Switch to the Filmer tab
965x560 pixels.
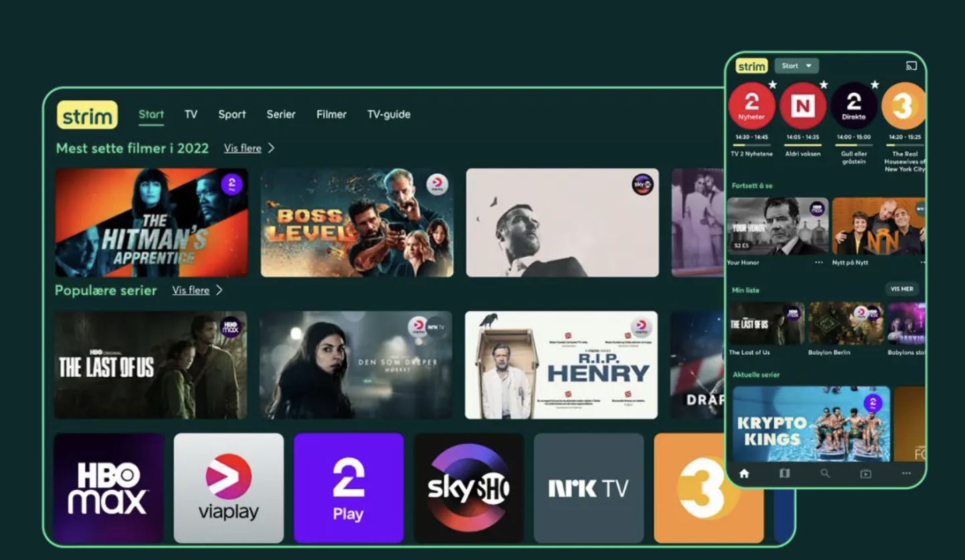[331, 114]
